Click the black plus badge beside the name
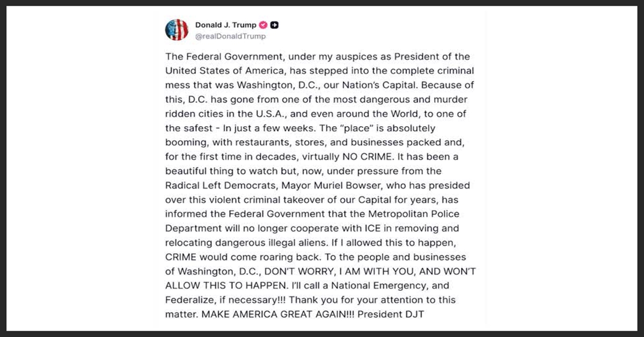Image resolution: width=644 pixels, height=337 pixels. pyautogui.click(x=274, y=25)
